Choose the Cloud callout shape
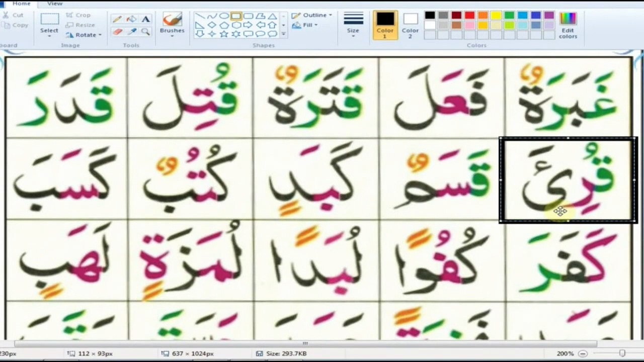This screenshot has height=362, width=644. 272,34
